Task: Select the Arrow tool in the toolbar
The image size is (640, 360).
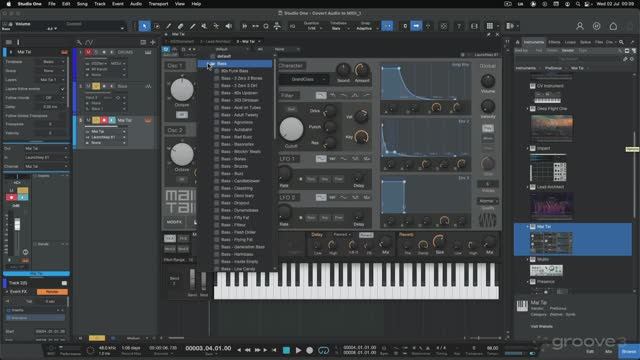Action: (x=144, y=26)
